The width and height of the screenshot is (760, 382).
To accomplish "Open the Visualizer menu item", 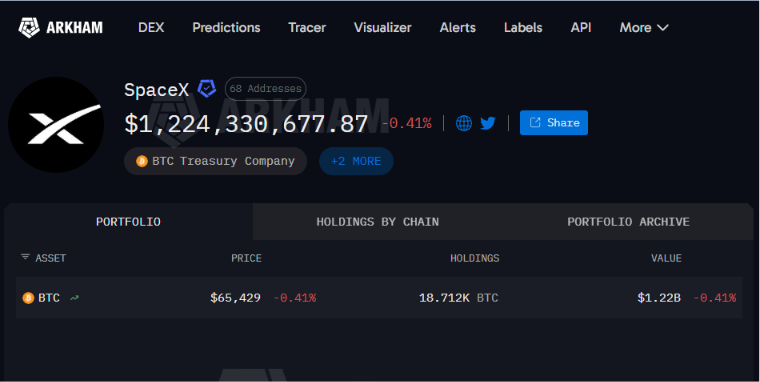I will click(x=382, y=28).
